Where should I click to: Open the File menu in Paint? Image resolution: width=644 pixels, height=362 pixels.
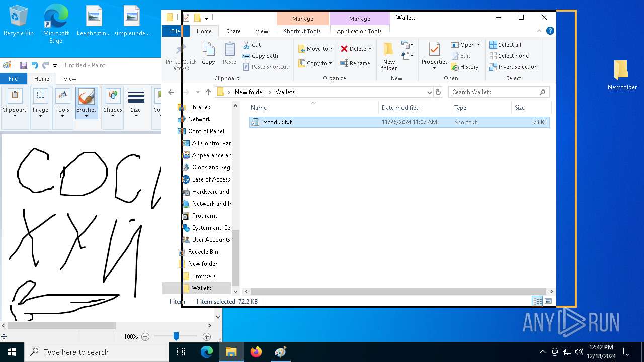(x=13, y=79)
